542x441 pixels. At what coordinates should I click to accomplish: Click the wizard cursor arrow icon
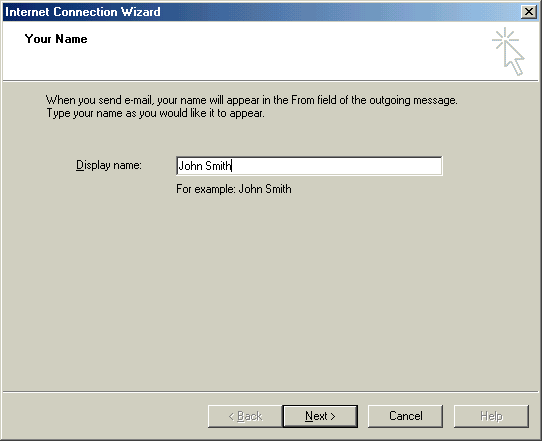[514, 59]
